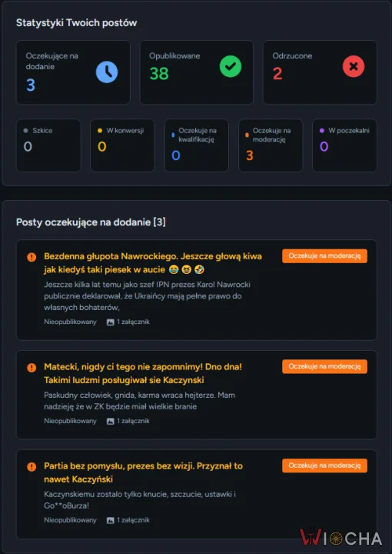The height and width of the screenshot is (554, 392).
Task: Click Oczekuje na moderację badge on Nawrockiego post
Action: coord(324,255)
